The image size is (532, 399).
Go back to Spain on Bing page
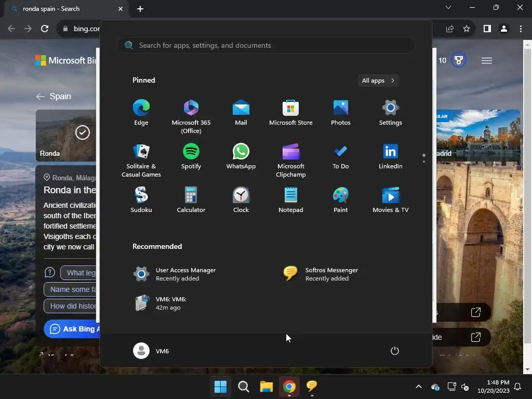(54, 96)
